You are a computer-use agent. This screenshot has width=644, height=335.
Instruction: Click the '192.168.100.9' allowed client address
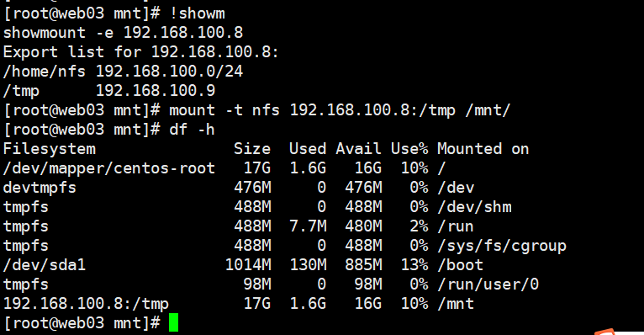click(x=156, y=90)
